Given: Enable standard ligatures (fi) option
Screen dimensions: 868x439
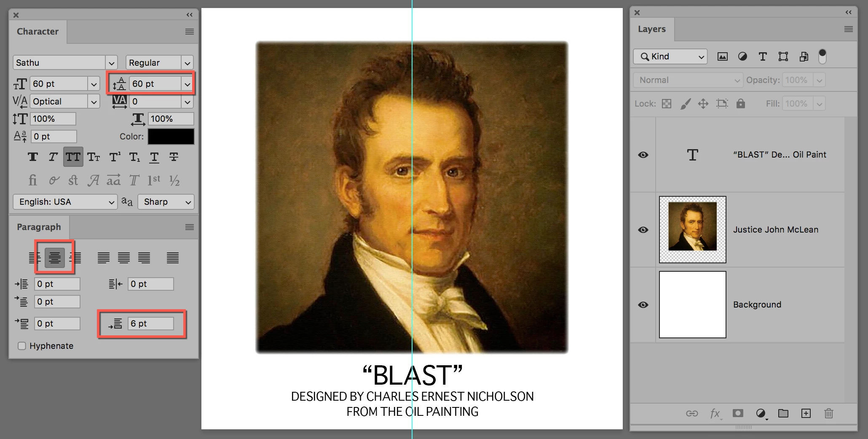Looking at the screenshot, I should [32, 181].
